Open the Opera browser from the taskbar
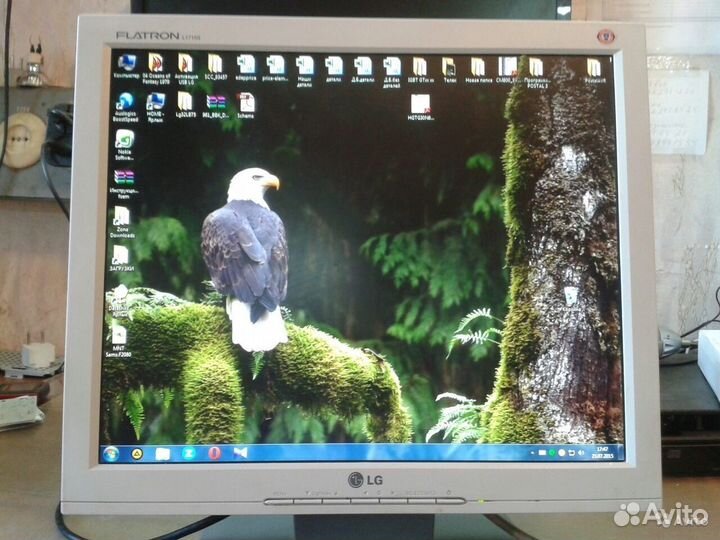The width and height of the screenshot is (720, 540). click(x=214, y=453)
